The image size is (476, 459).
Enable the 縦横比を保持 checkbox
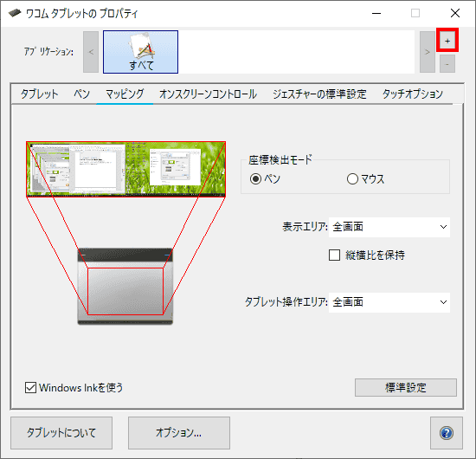(334, 255)
